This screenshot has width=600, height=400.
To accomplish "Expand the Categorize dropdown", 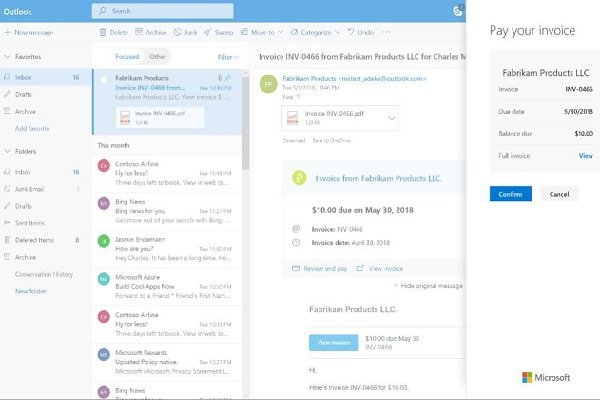I will [312, 33].
